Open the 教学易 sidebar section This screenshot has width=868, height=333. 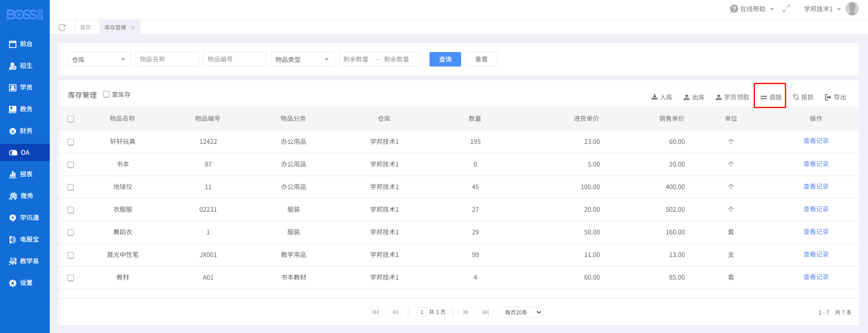tap(25, 261)
